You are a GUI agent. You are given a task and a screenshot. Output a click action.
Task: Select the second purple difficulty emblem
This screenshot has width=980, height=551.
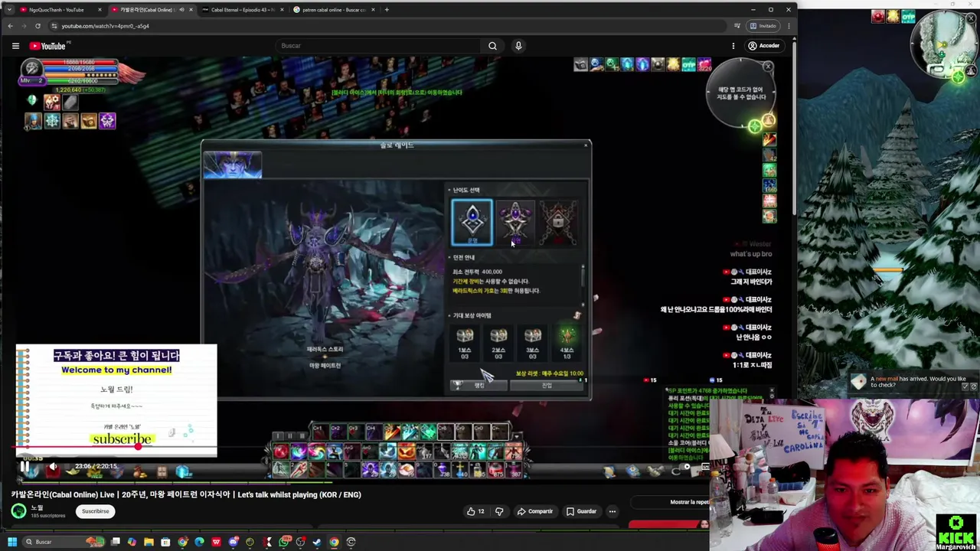pos(515,223)
